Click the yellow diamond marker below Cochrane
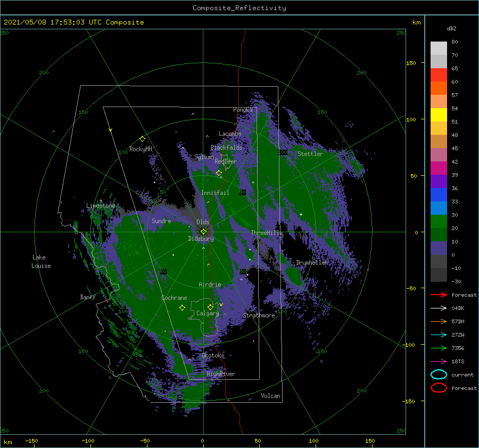The width and height of the screenshot is (479, 448). 182,308
